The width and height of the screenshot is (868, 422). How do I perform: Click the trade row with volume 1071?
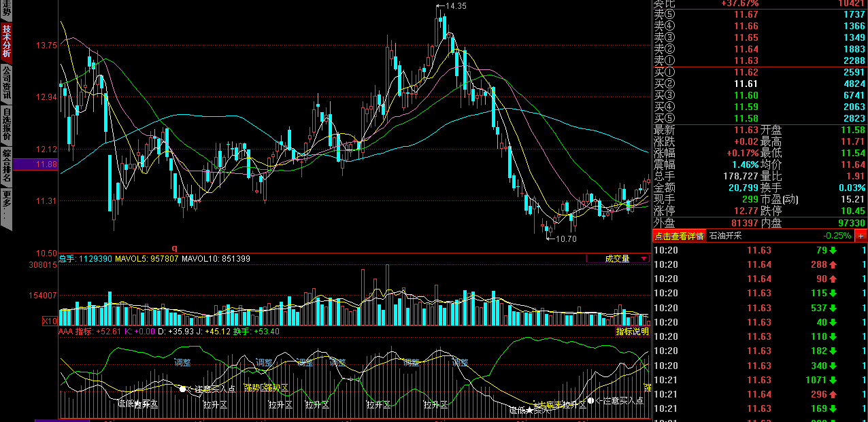point(761,380)
